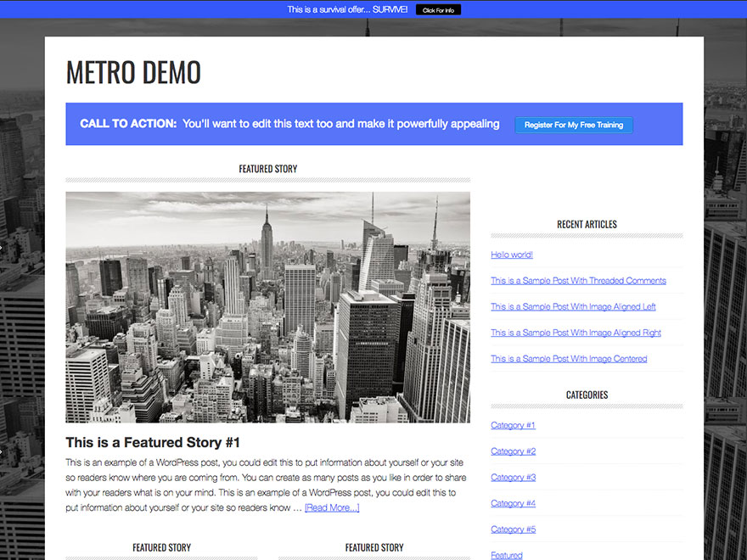Image resolution: width=747 pixels, height=560 pixels.
Task: Click the CATEGORIES widget heading
Action: [587, 395]
